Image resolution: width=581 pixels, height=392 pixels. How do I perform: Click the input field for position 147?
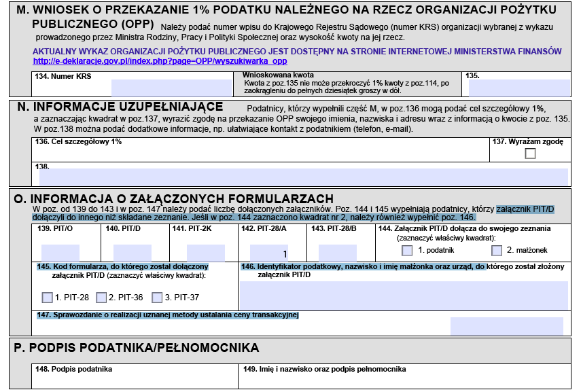click(x=506, y=326)
